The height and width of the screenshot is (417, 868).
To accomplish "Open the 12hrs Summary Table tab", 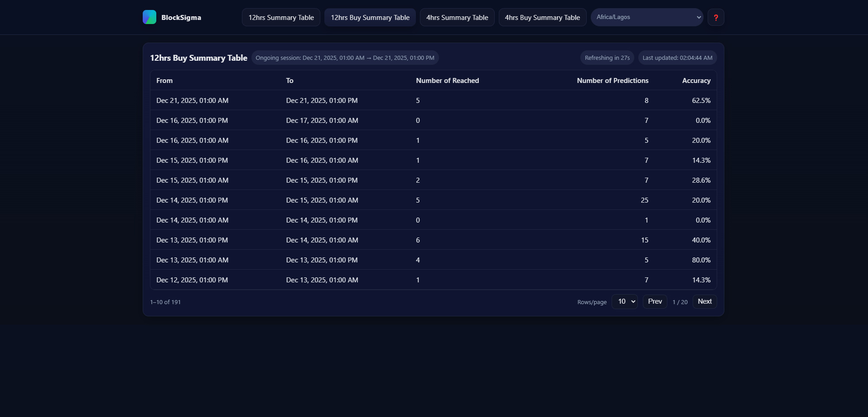I will click(x=281, y=17).
